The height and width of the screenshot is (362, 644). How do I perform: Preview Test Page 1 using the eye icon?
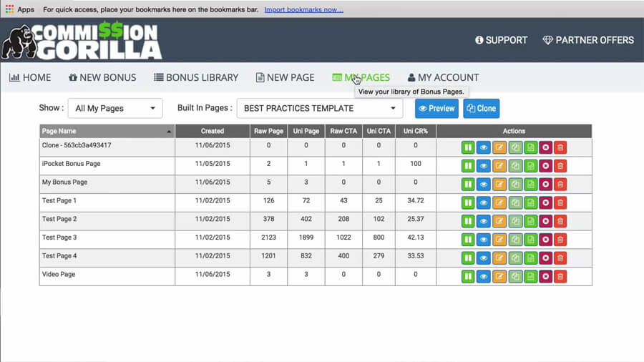click(484, 202)
